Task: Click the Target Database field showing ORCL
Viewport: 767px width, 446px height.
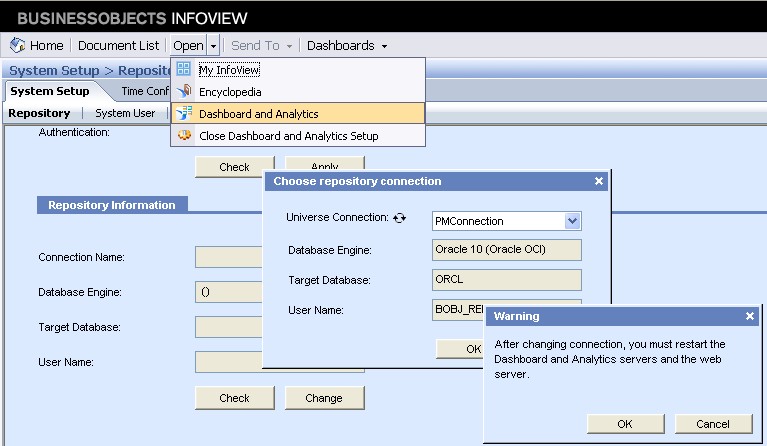Action: pyautogui.click(x=506, y=280)
